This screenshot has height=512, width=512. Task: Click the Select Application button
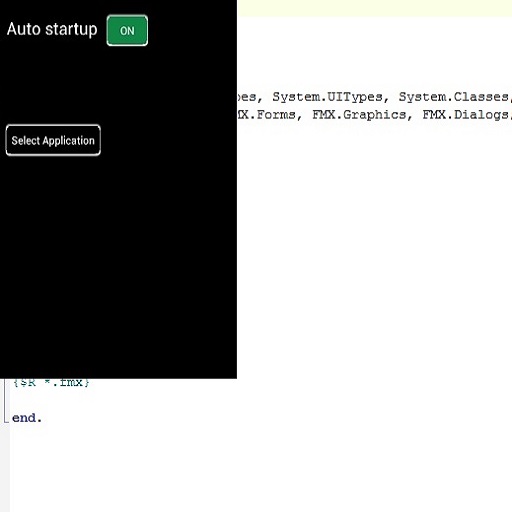(53, 140)
